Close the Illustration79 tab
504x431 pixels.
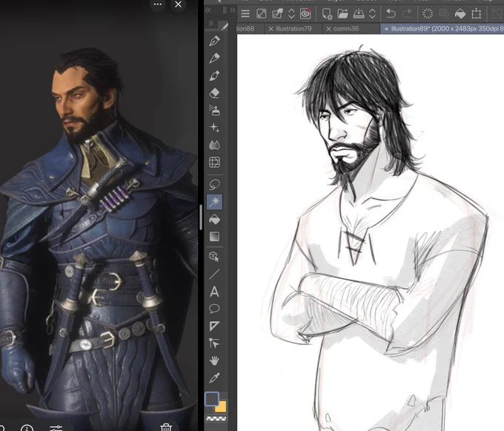tap(271, 29)
